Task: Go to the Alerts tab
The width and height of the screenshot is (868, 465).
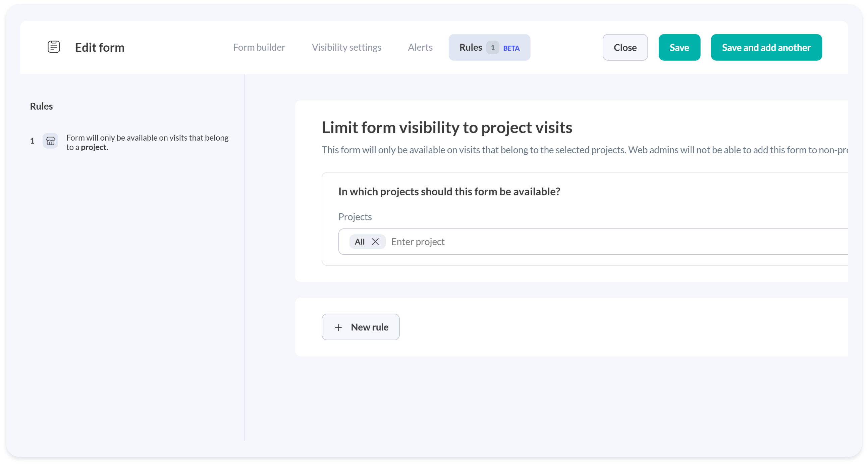Action: 420,47
